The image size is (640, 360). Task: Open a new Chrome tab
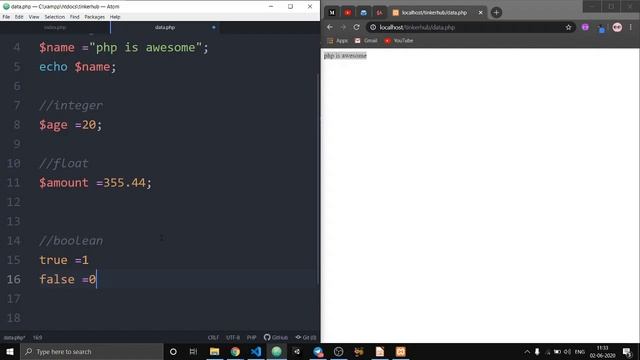point(496,13)
